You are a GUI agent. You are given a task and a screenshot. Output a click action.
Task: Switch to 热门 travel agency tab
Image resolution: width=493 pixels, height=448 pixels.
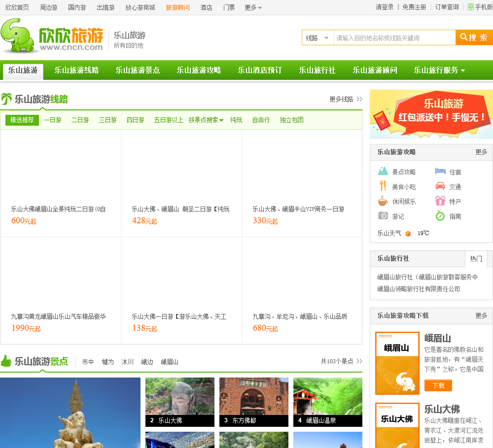[476, 259]
